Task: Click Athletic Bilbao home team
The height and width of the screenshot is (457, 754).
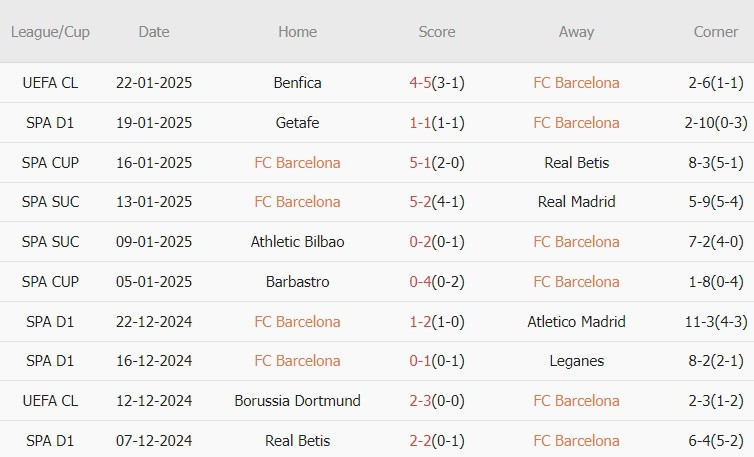Action: click(x=297, y=241)
